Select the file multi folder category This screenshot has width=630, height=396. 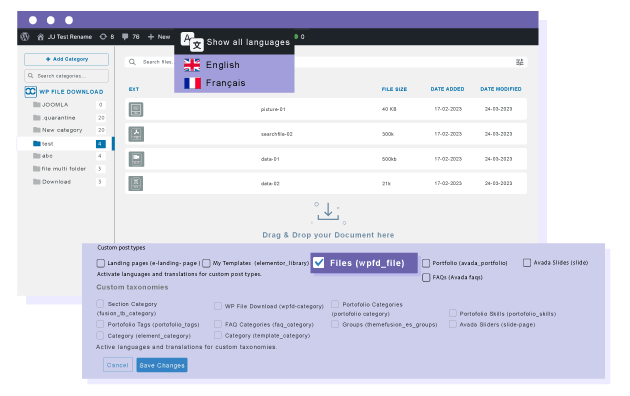[x=59, y=169]
